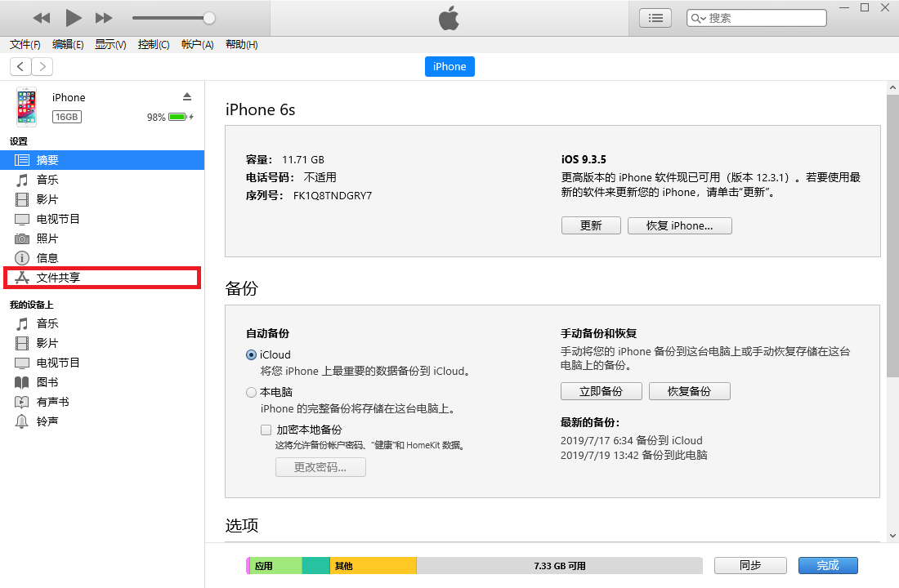This screenshot has height=588, width=899.
Task: Go forward with the right arrow
Action: pos(42,66)
